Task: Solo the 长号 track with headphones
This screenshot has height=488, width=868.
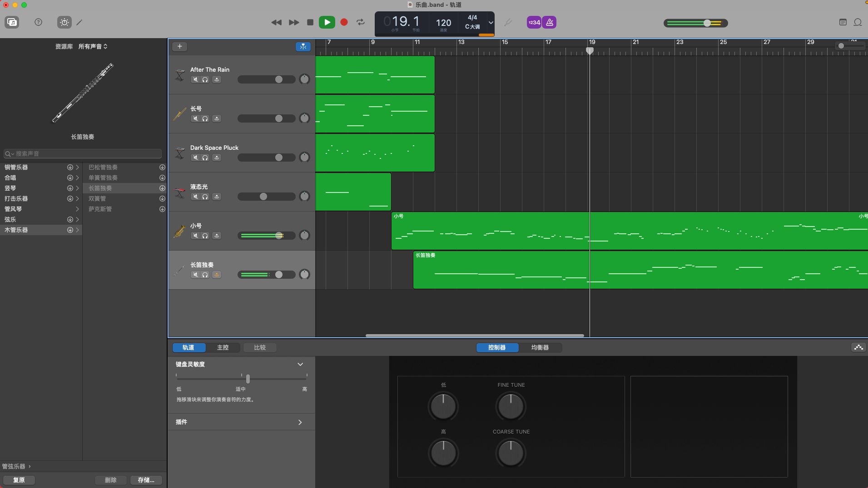Action: click(205, 118)
